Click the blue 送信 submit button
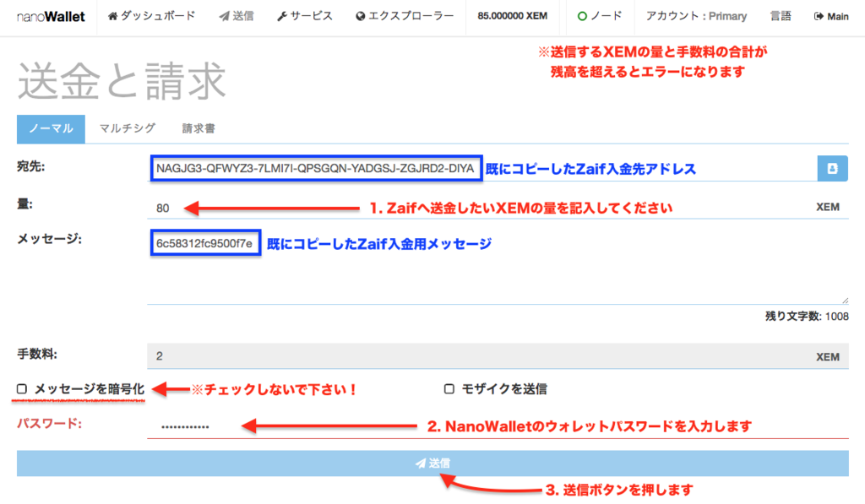This screenshot has width=865, height=504. pyautogui.click(x=432, y=463)
